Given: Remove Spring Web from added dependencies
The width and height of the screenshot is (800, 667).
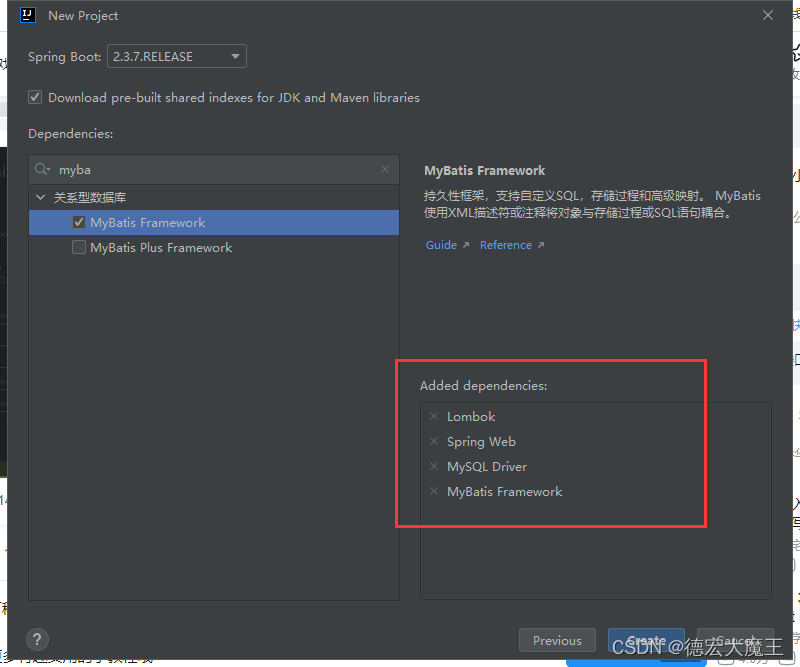Looking at the screenshot, I should (434, 441).
